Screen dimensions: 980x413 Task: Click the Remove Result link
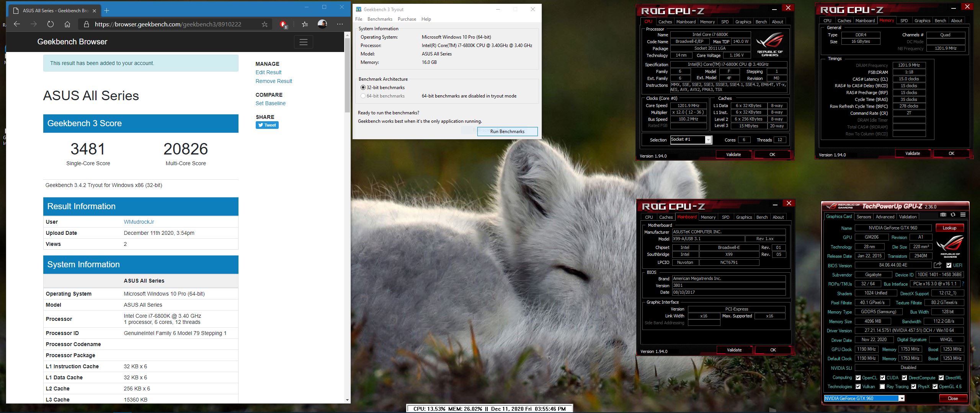coord(274,81)
